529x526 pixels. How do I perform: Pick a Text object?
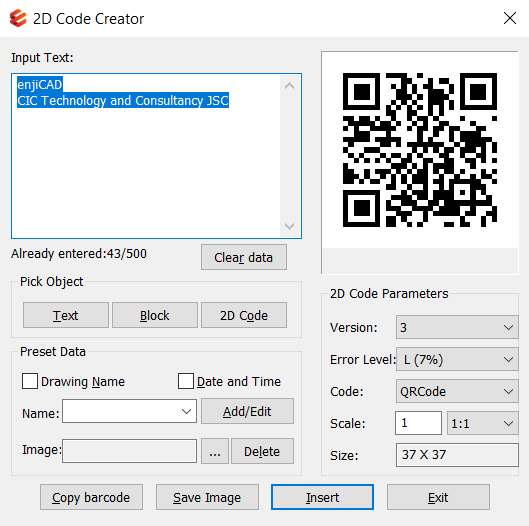point(66,315)
